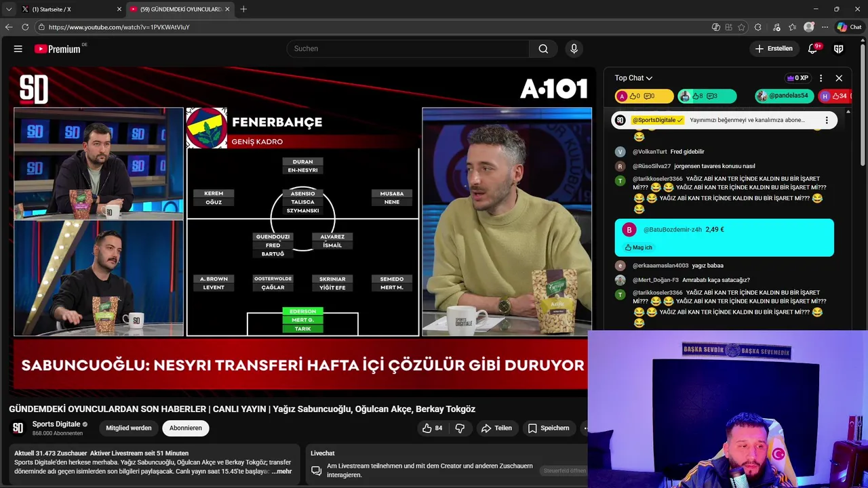Save the video with Speichern

(549, 428)
